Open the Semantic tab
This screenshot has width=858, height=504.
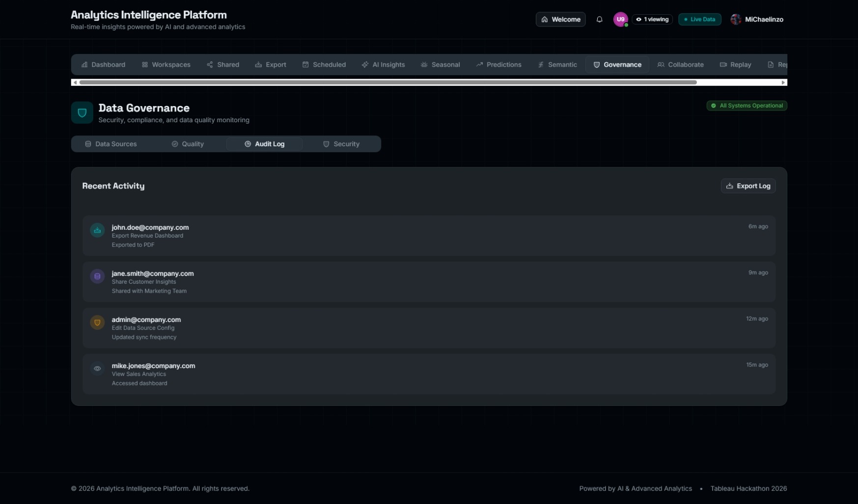(x=557, y=65)
